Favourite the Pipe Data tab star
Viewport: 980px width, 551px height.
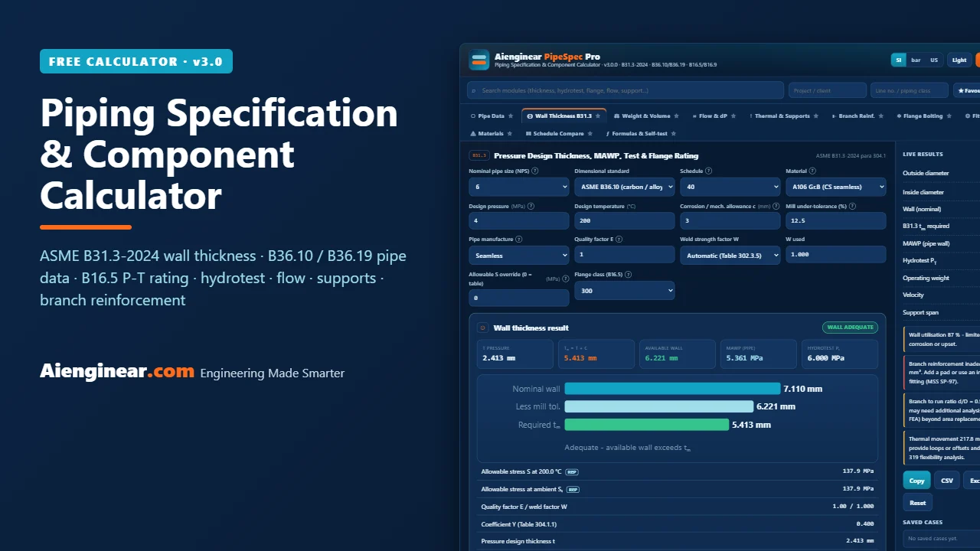click(511, 116)
